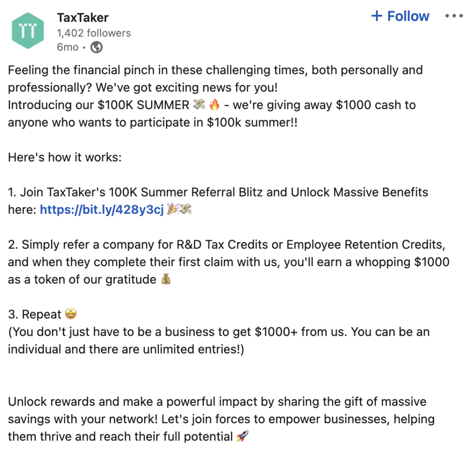Click the fire emoji in the post

214,105
